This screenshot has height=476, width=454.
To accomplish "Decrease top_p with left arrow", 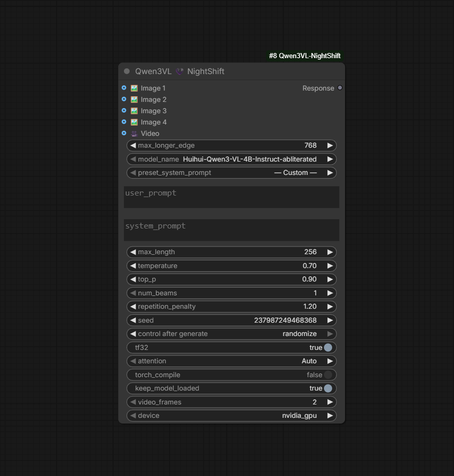I will click(x=133, y=279).
